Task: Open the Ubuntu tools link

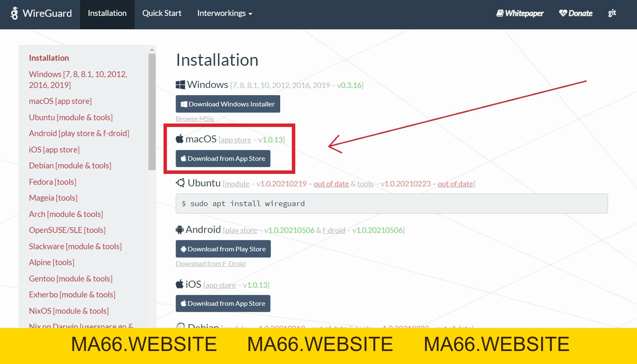Action: click(365, 184)
